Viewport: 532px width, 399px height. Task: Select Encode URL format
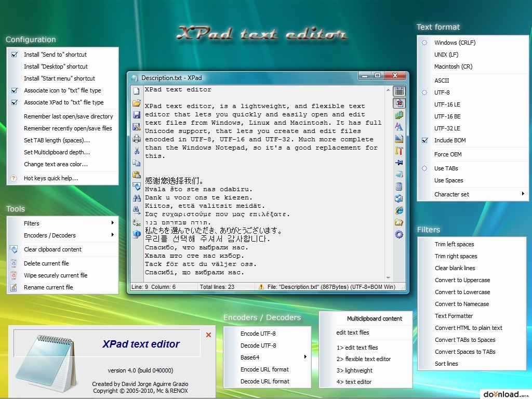coord(268,369)
